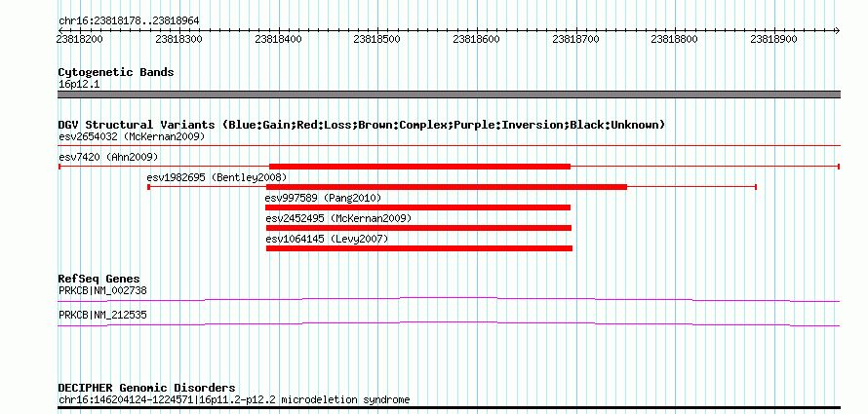Click ruler position 23818400
Image resolution: width=868 pixels, height=414 pixels.
(278, 39)
